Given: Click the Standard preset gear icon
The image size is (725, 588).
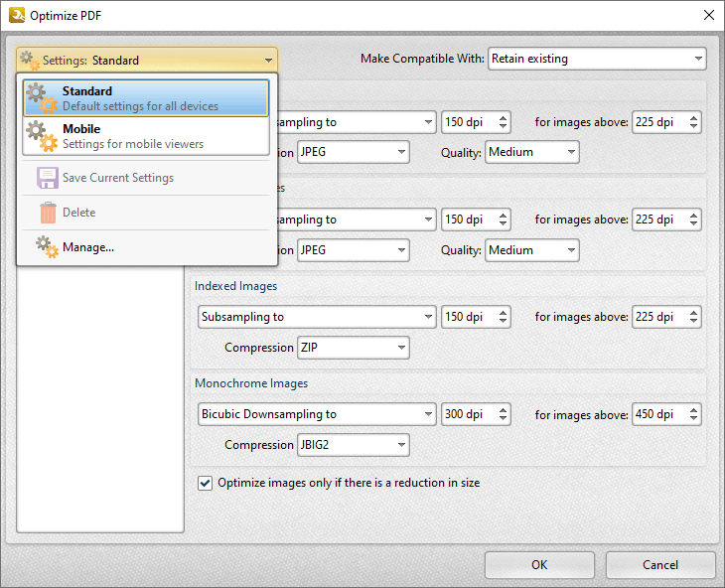Looking at the screenshot, I should tap(42, 98).
